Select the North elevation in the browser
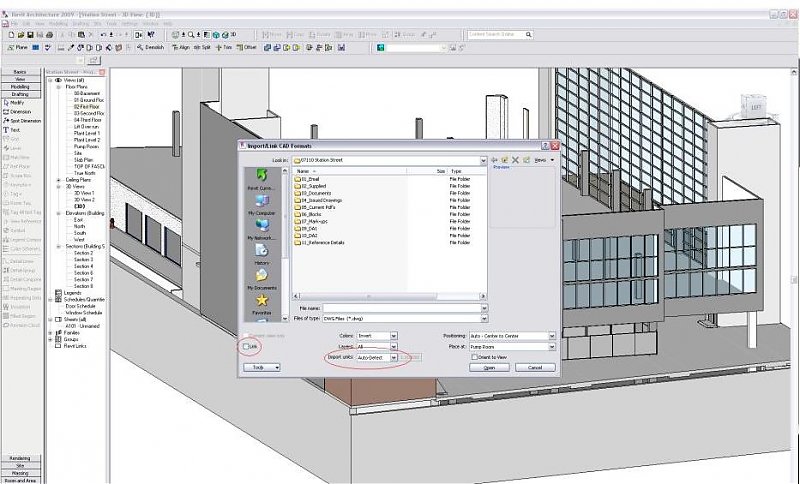 pos(80,226)
